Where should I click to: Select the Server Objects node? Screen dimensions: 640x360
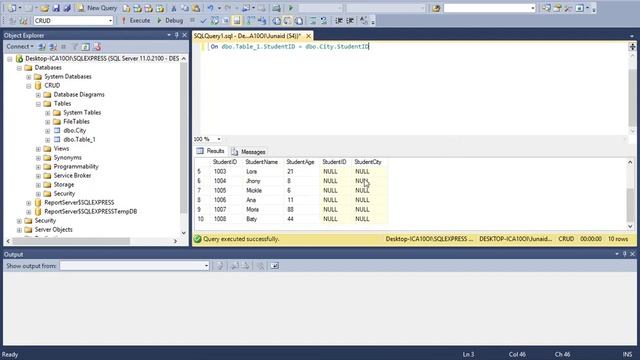tap(53, 229)
